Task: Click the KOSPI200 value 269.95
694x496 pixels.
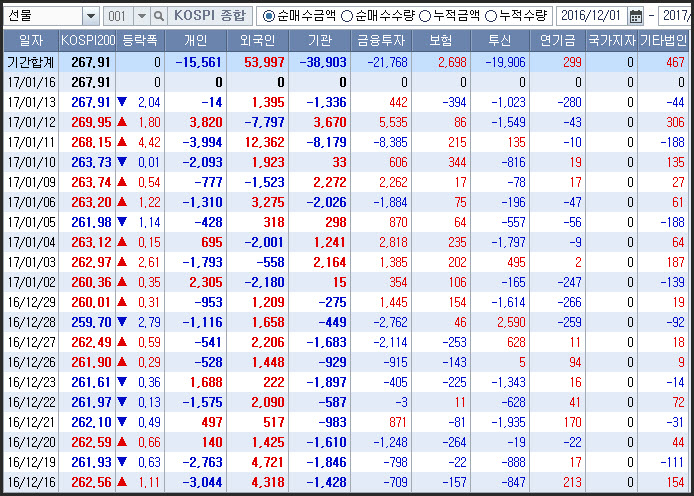Action: click(91, 122)
